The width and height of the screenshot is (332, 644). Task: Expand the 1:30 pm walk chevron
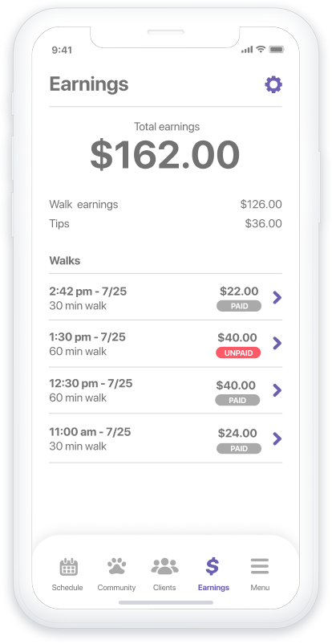click(x=277, y=343)
